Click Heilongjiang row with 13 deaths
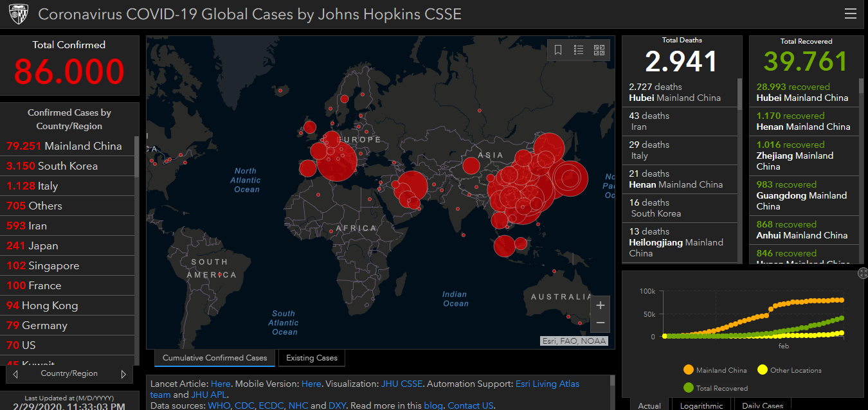The image size is (868, 410). pyautogui.click(x=680, y=242)
